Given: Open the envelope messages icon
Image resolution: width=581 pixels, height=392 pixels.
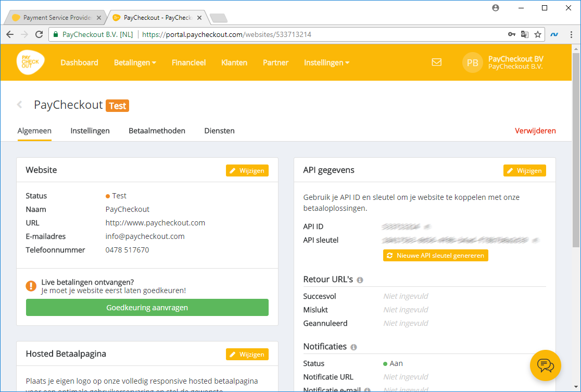Looking at the screenshot, I should 437,62.
